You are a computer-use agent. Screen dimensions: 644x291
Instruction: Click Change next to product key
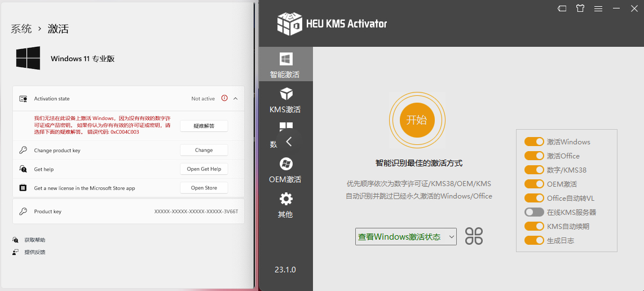click(204, 150)
